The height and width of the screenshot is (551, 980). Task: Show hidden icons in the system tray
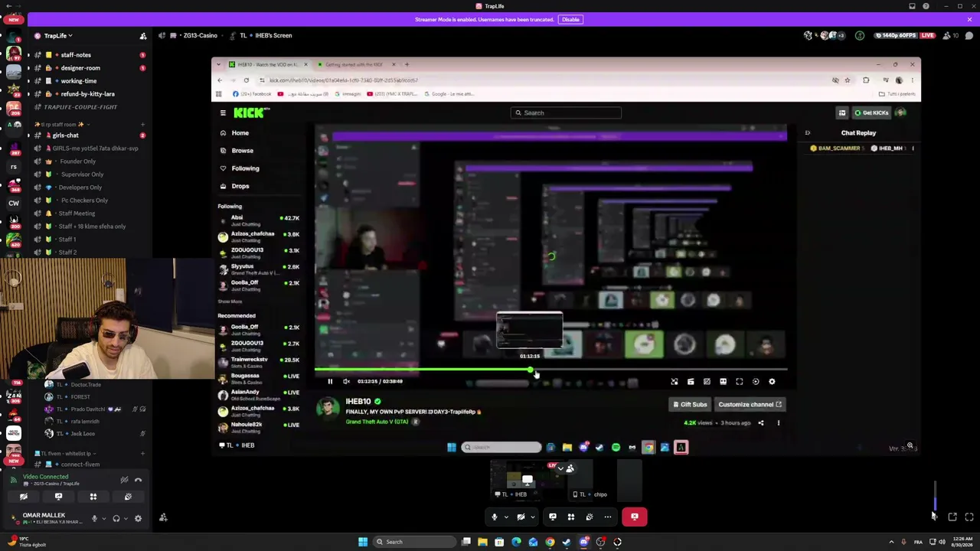point(891,542)
